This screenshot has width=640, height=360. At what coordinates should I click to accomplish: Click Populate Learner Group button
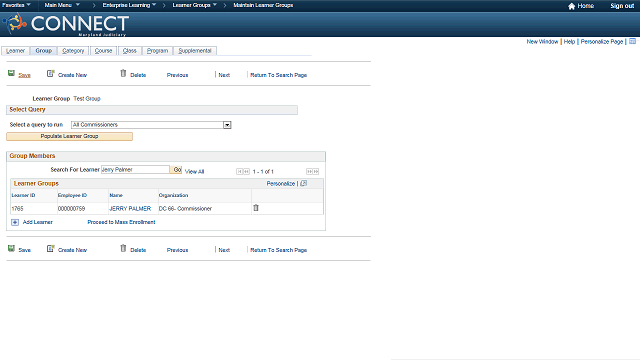(69, 136)
